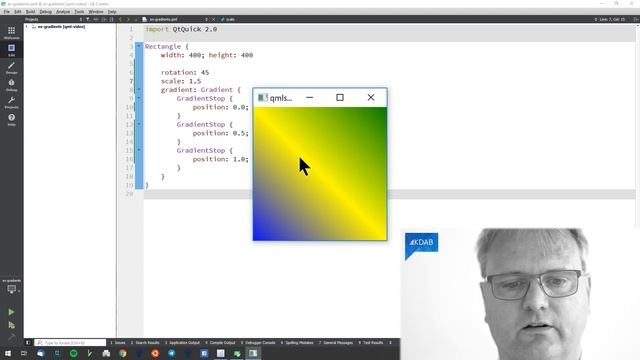Image resolution: width=640 pixels, height=360 pixels.
Task: Open the Windows Start menu
Action: [7, 353]
